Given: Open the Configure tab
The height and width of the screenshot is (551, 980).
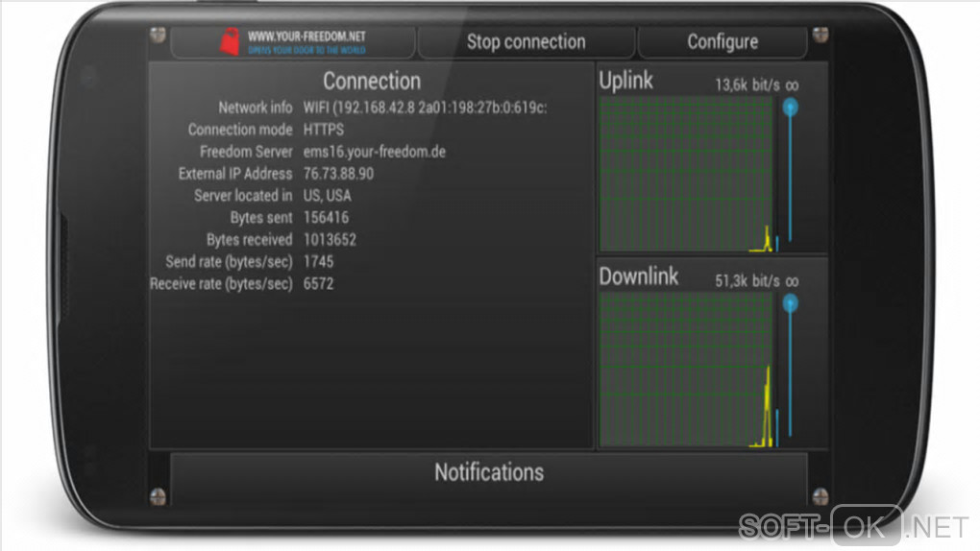Looking at the screenshot, I should 723,42.
